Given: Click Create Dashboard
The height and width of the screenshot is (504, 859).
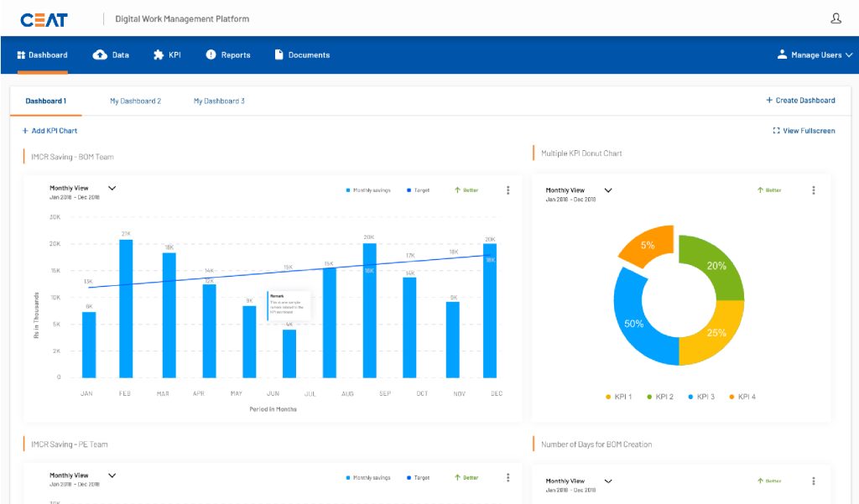Looking at the screenshot, I should pos(800,101).
